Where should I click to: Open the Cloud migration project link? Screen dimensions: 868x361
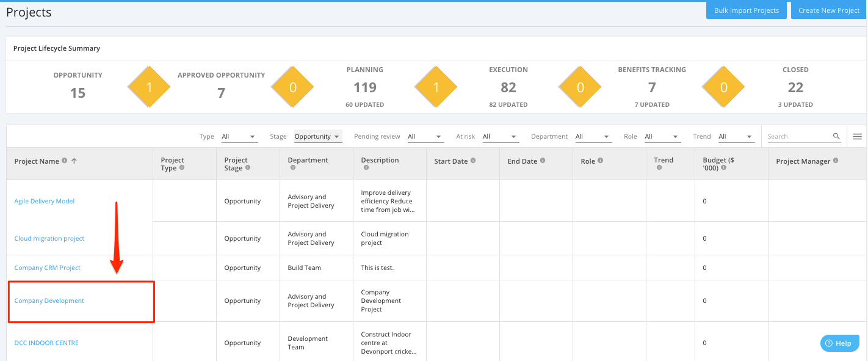tap(49, 238)
